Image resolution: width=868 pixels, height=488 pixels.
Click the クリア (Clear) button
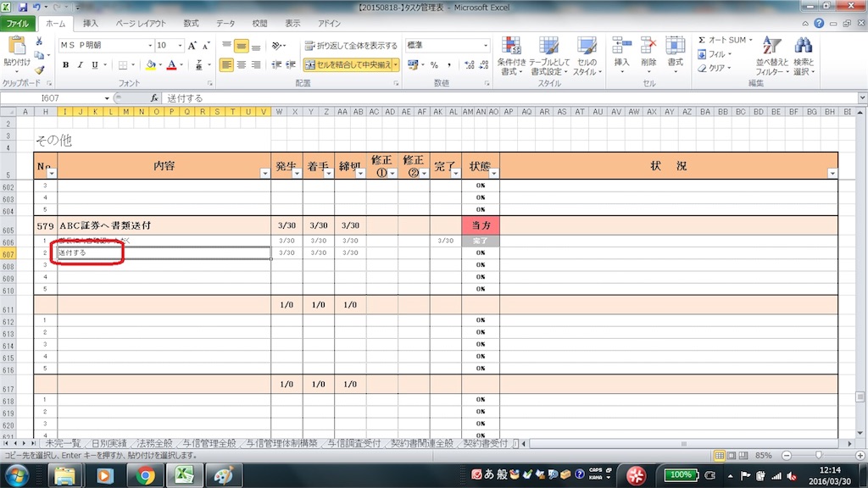click(715, 68)
